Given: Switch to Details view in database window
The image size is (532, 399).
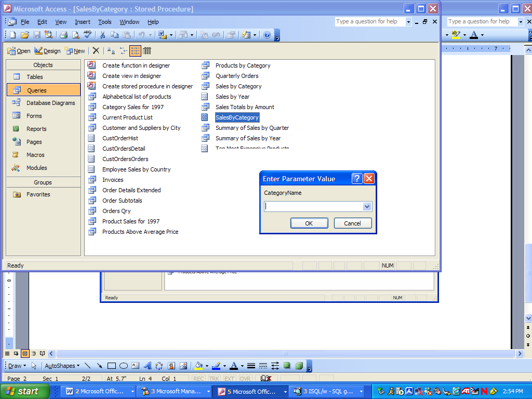Looking at the screenshot, I should [147, 50].
